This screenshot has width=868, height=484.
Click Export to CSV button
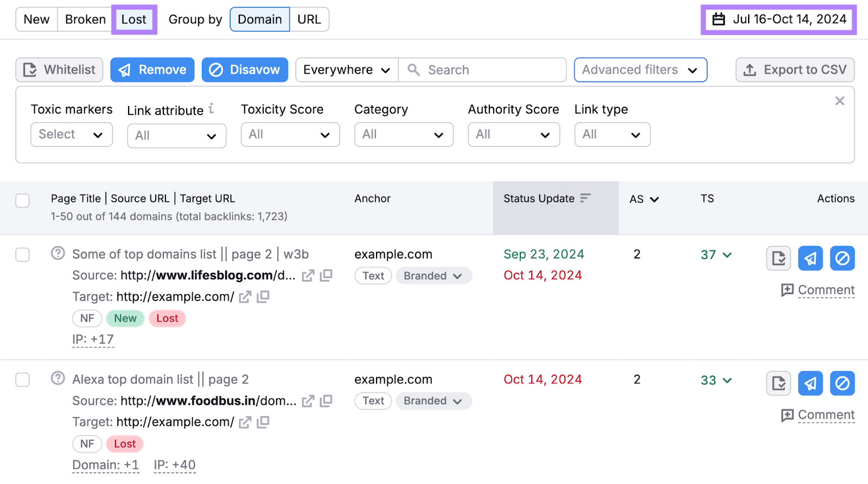(795, 70)
